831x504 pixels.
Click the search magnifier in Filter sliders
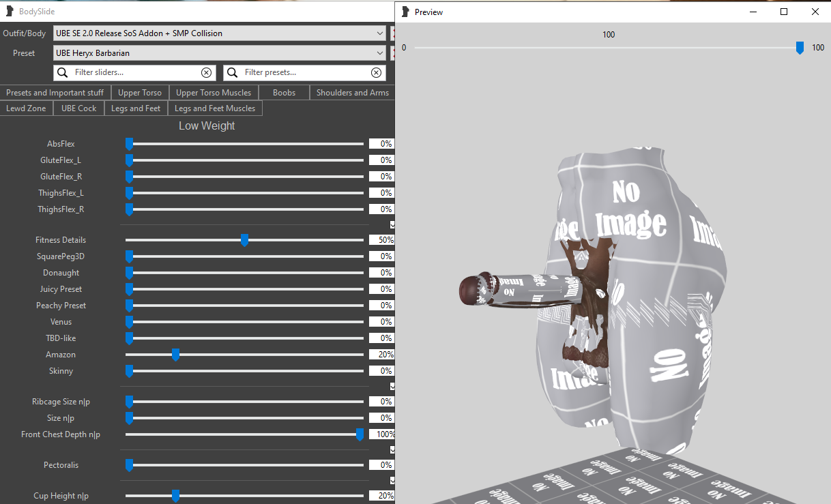[62, 72]
